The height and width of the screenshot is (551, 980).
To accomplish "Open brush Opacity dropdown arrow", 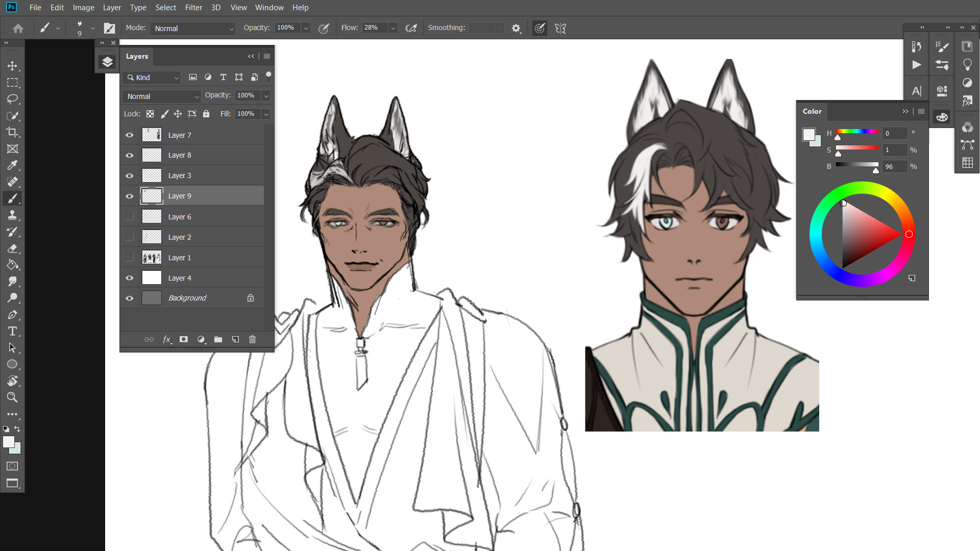I will (x=306, y=29).
